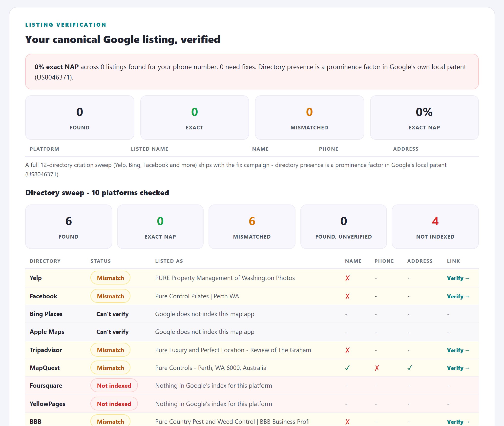Click the Listed As column header
Viewport: 504px width, 426px height.
click(x=169, y=261)
